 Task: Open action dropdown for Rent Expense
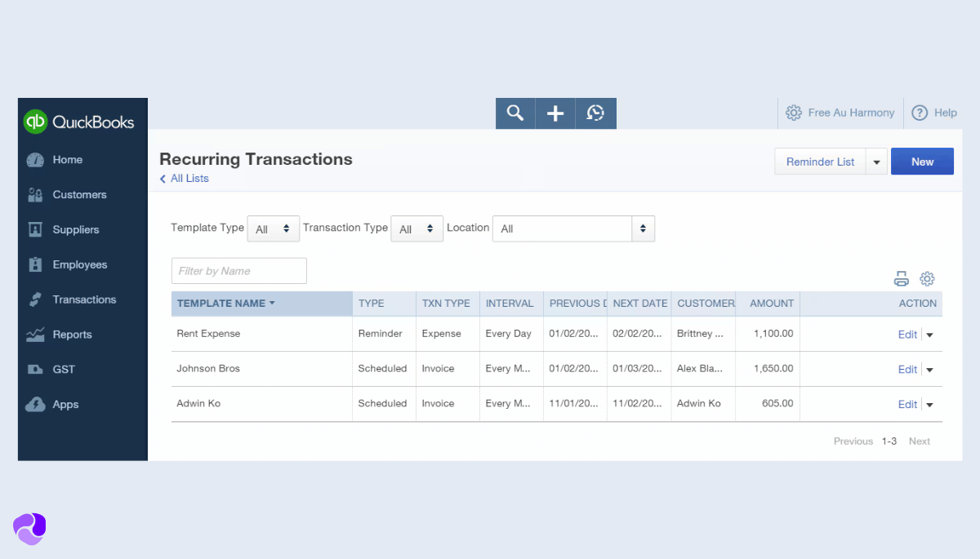click(x=929, y=335)
